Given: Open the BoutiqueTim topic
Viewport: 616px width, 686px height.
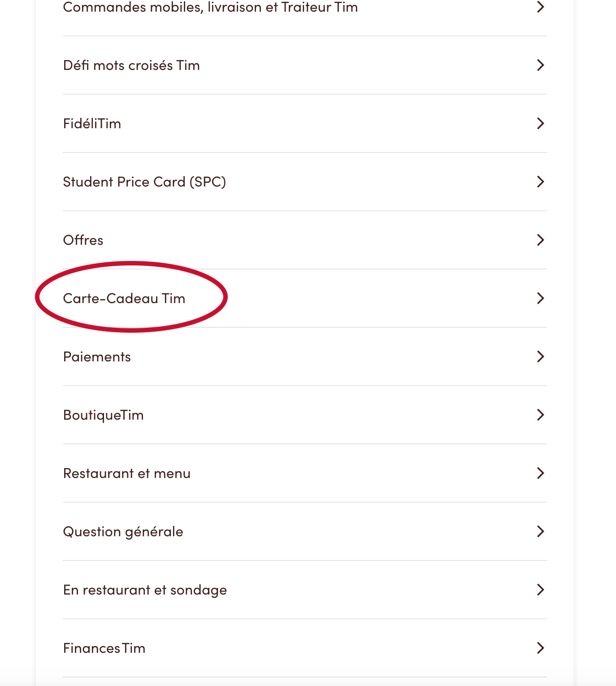Looking at the screenshot, I should pos(103,415).
